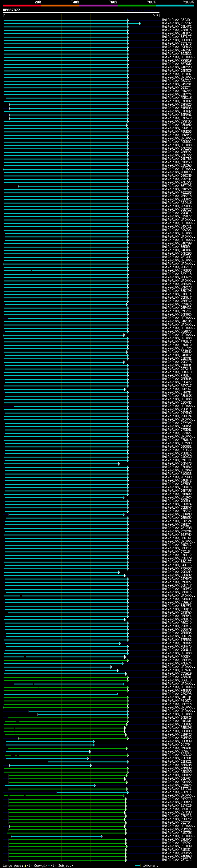The height and width of the screenshot is (868, 197).
Task: Select the UniRef100_Q876B7 label
Action: pos(177,670)
